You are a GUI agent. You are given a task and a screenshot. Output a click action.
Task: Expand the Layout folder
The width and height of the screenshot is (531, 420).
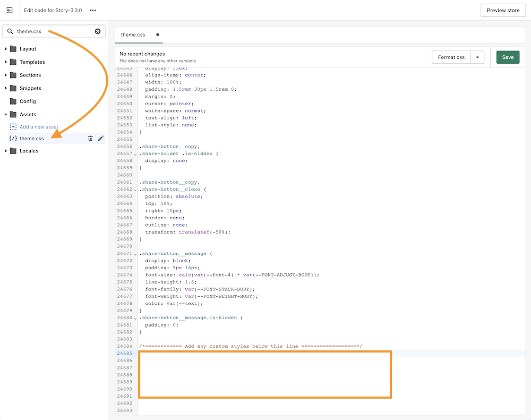click(x=6, y=49)
